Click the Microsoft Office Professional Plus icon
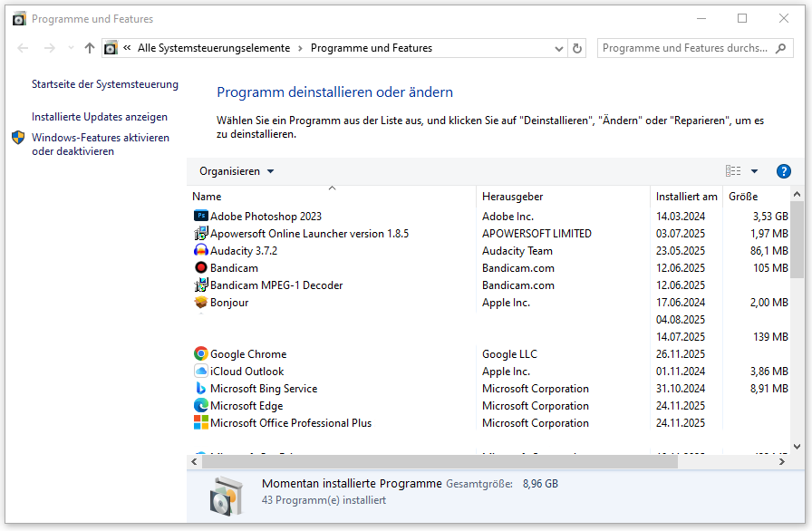 200,422
